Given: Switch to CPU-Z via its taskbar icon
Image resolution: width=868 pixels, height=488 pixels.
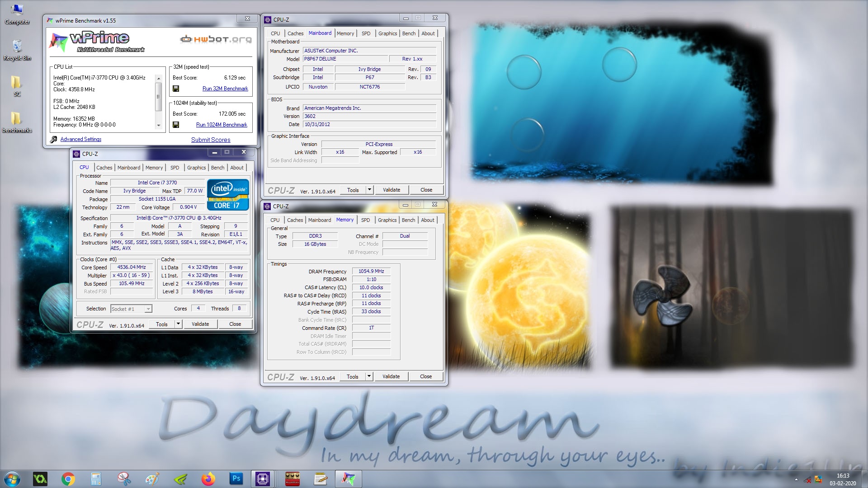Looking at the screenshot, I should click(x=263, y=479).
